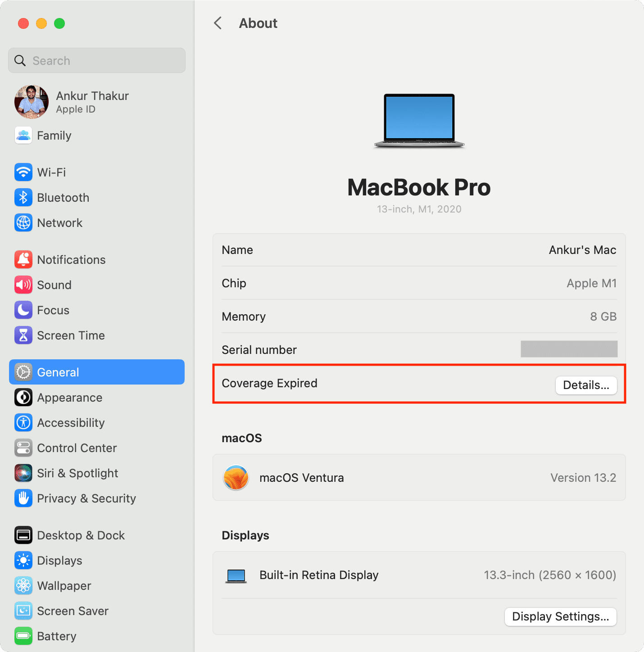Open Family sharing icon in sidebar
644x652 pixels.
(23, 135)
